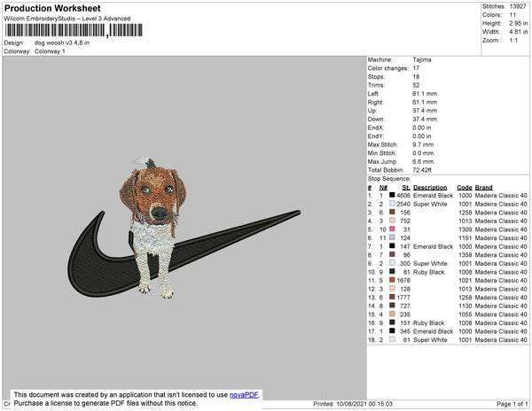This screenshot has width=532, height=411.
Task: Select 'Super White' in stop row 2
Action: pyautogui.click(x=430, y=204)
